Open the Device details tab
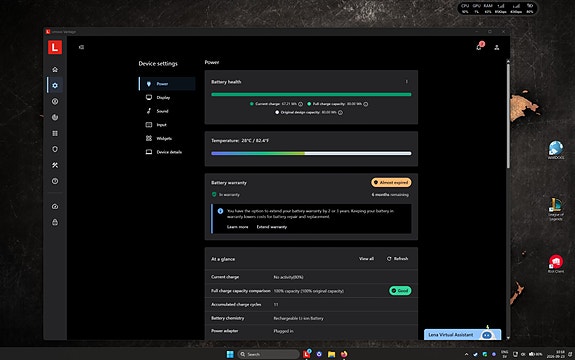Screen dimensions: 575x360 pyautogui.click(x=167, y=152)
